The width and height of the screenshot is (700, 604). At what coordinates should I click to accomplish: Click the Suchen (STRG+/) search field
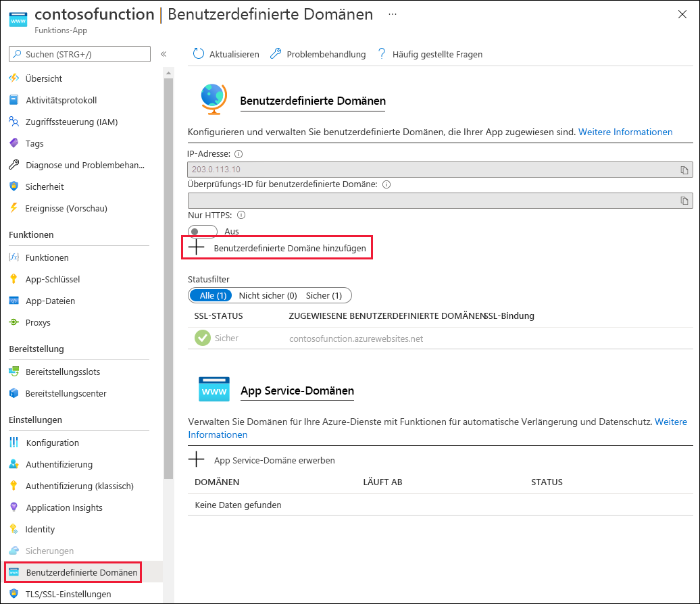point(79,53)
